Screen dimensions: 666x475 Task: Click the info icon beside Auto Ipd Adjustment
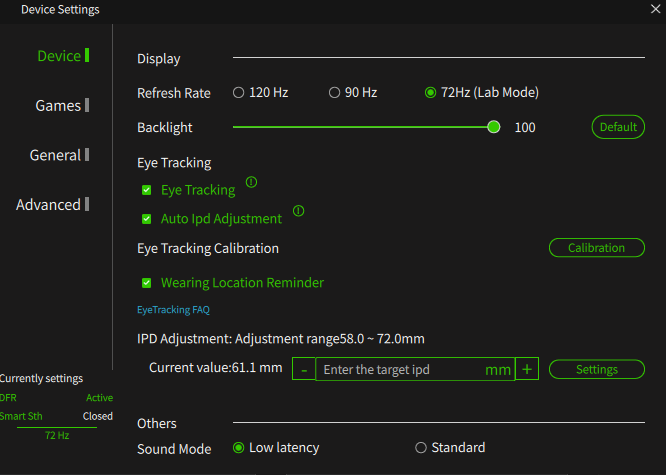click(x=299, y=211)
